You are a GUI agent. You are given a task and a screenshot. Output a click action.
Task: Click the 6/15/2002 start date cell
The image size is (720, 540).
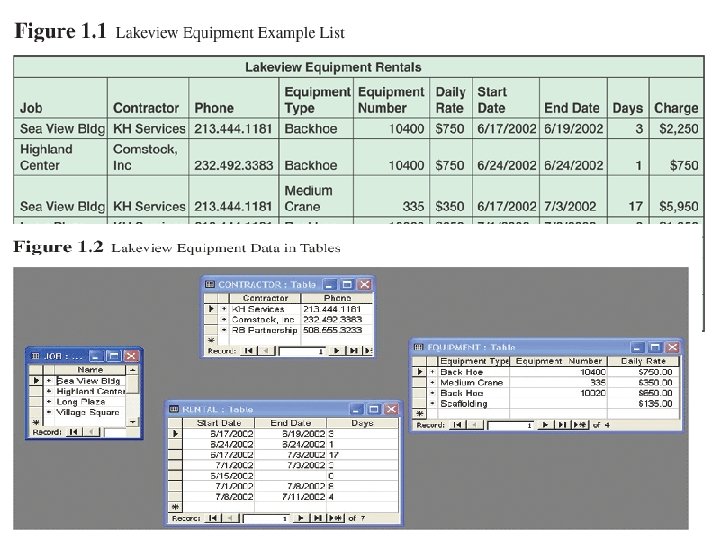coord(219,476)
